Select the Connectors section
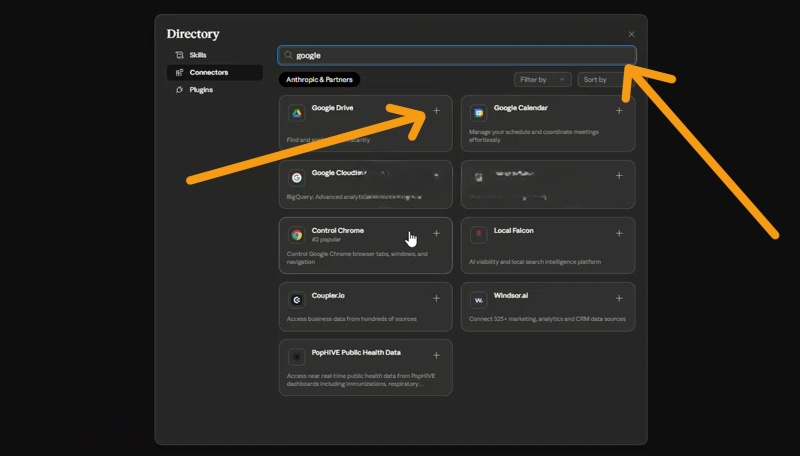800x456 pixels. [214, 72]
